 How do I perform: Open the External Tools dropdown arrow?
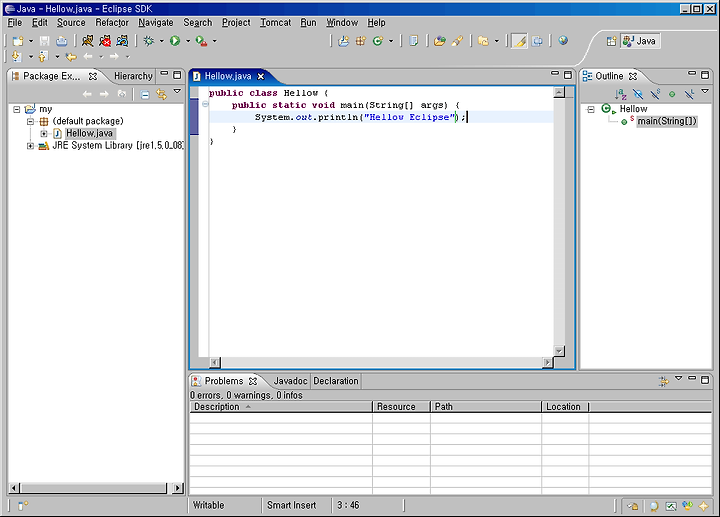(214, 41)
